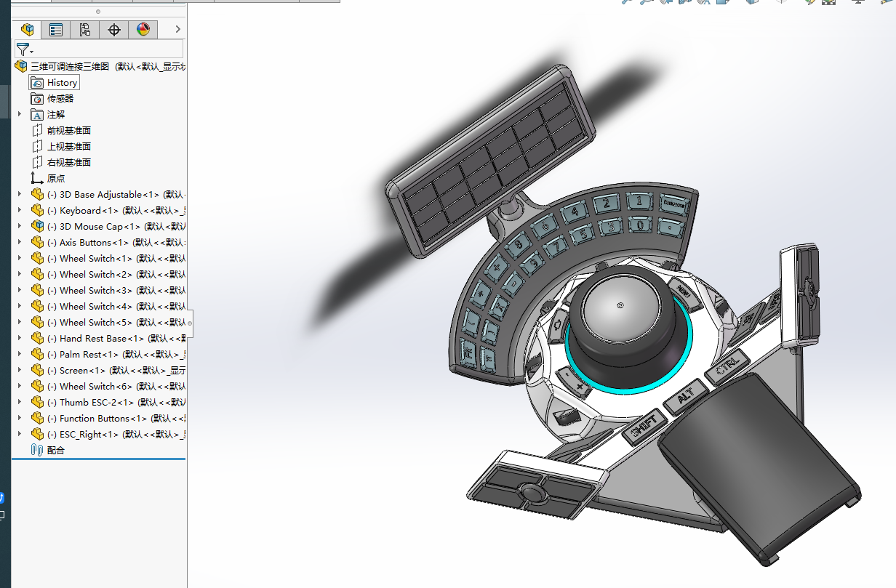This screenshot has height=588, width=896.
Task: Click the "传感器" label in the tree
Action: pyautogui.click(x=60, y=99)
